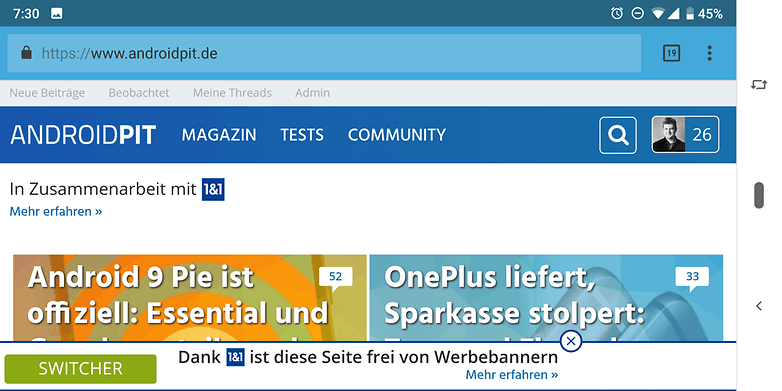Tap the 7:30 clock in status bar

pos(26,13)
